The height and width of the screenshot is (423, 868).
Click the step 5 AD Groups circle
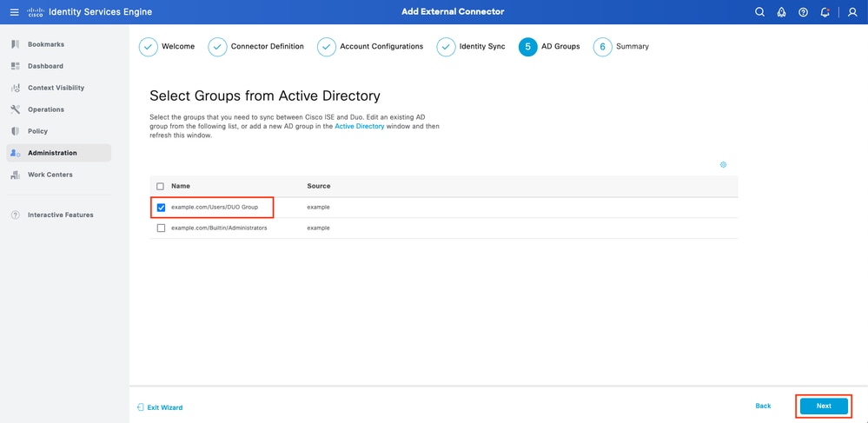click(528, 47)
